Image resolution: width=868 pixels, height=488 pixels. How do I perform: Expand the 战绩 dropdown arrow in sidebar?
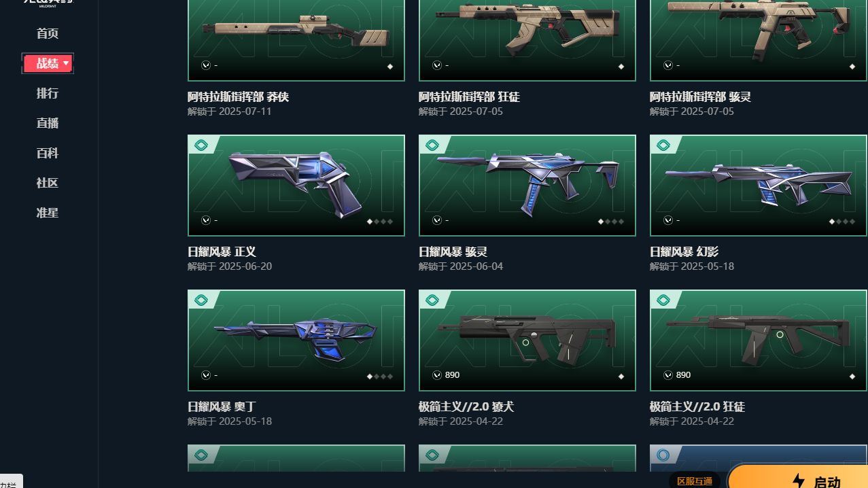click(66, 63)
